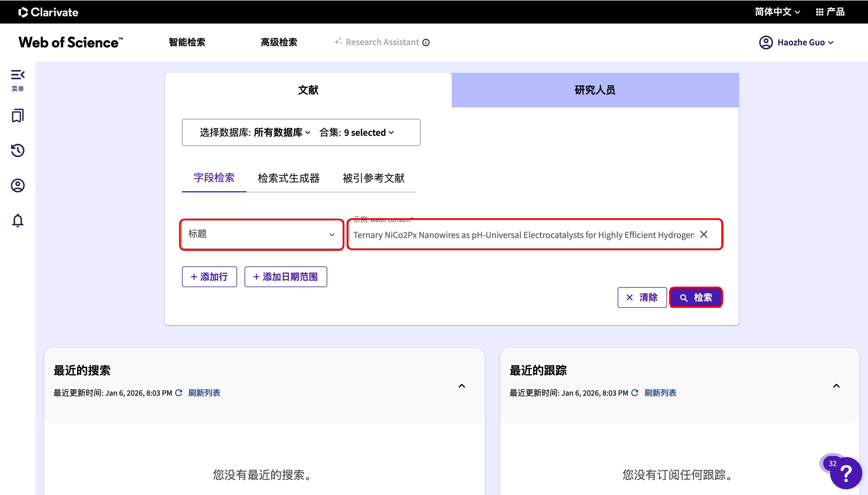The width and height of the screenshot is (868, 495).
Task: Clear the search text with X icon
Action: tap(704, 234)
